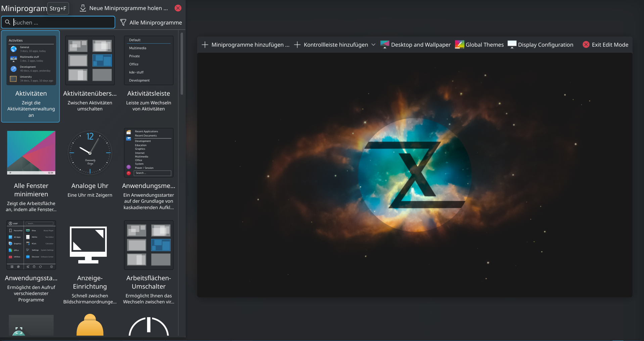The image size is (644, 341).
Task: Click the Desktop and Wallpaper icon
Action: pos(385,45)
